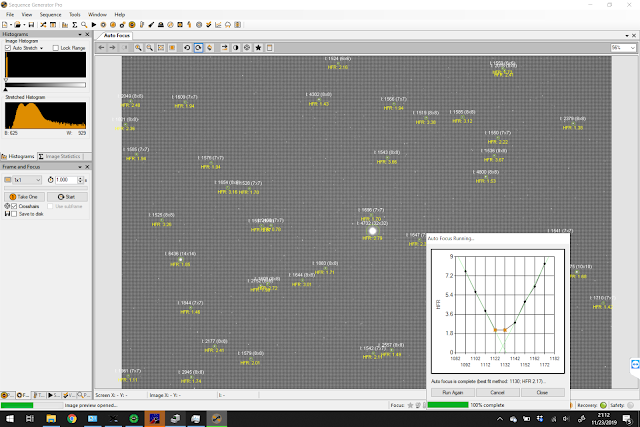
Task: Open the Windows Start menu
Action: [x=9, y=419]
